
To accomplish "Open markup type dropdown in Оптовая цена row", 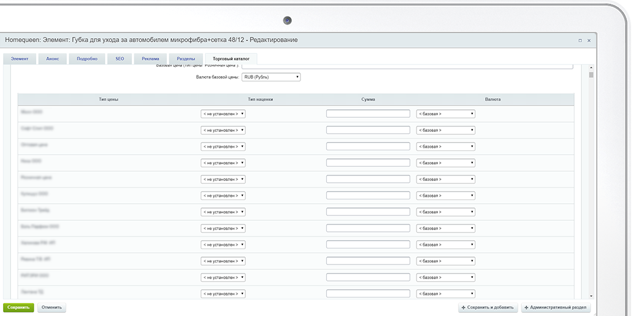I will coord(223,146).
